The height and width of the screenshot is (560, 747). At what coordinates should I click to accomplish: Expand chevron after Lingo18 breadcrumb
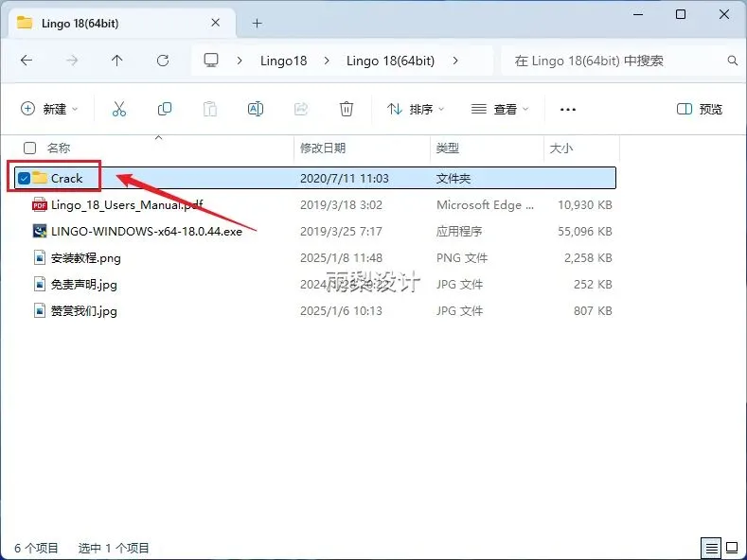(x=327, y=61)
